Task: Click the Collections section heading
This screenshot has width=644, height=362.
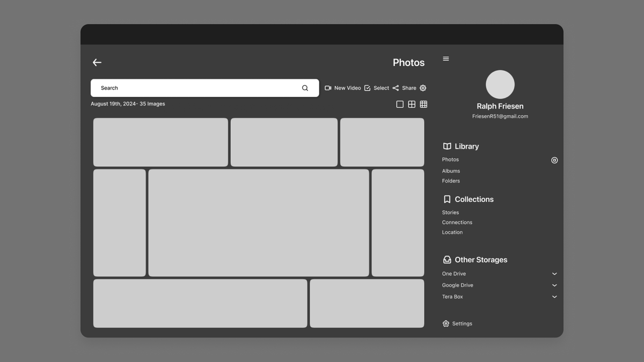Action: tap(474, 199)
